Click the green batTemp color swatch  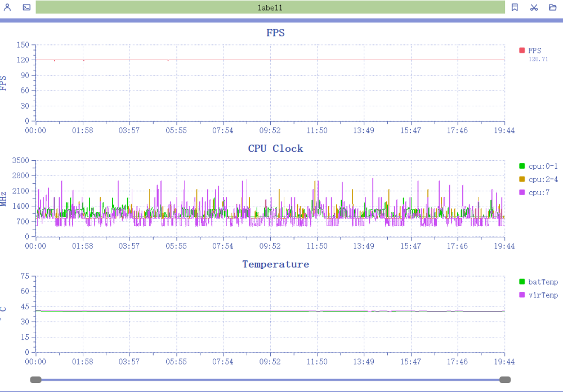click(x=522, y=282)
